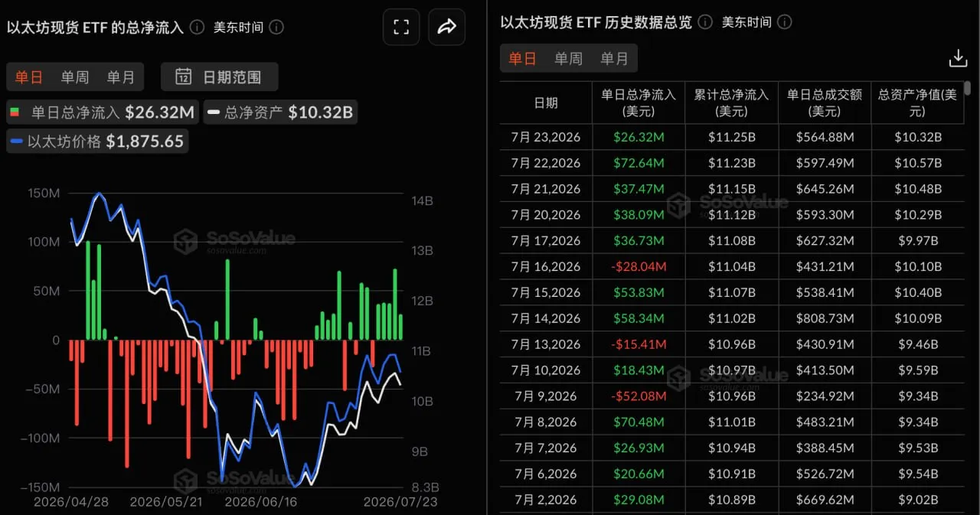
Task: Select 单日 tab in the history table panel
Action: pyautogui.click(x=522, y=59)
